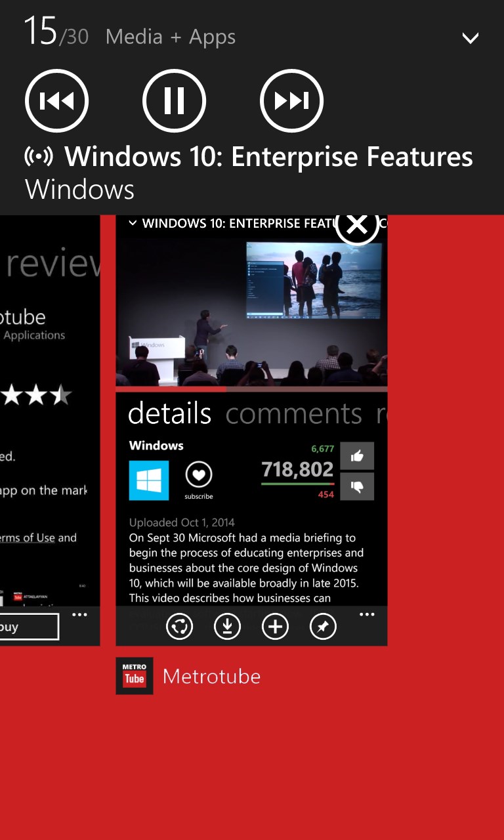Tap the Metrotube app icon
This screenshot has width=504, height=840.
[x=135, y=676]
